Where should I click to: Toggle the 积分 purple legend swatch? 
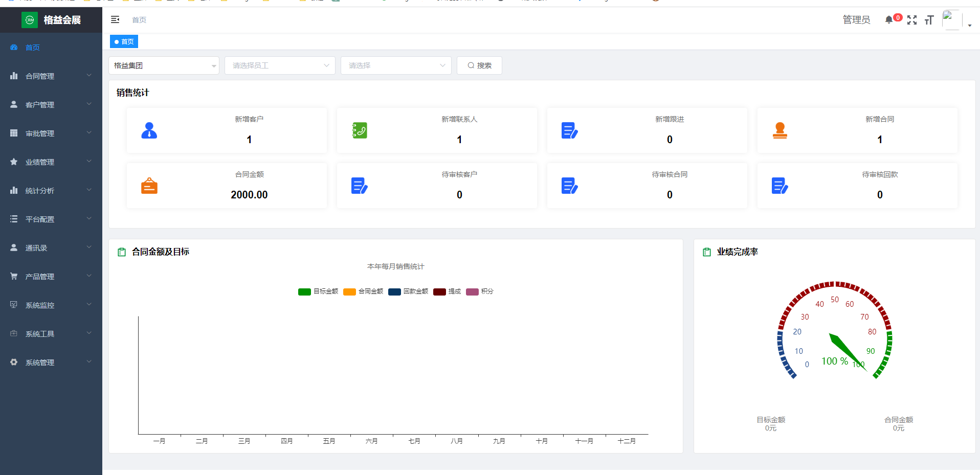[x=472, y=292]
